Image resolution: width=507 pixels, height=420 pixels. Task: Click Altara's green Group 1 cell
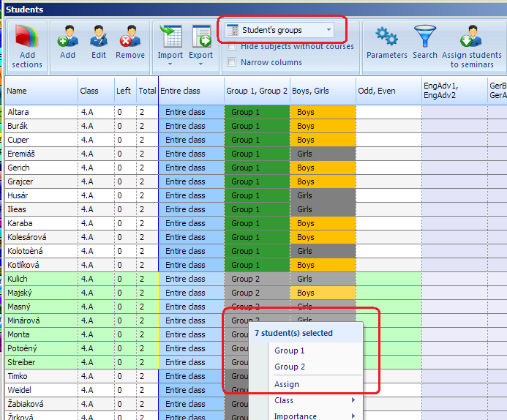click(257, 112)
